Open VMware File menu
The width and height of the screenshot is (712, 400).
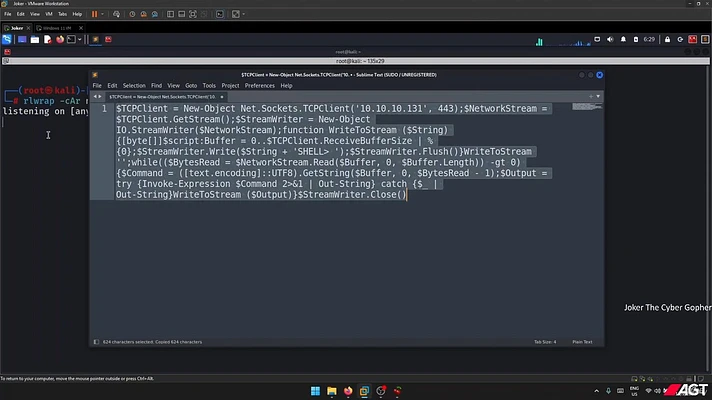point(8,14)
